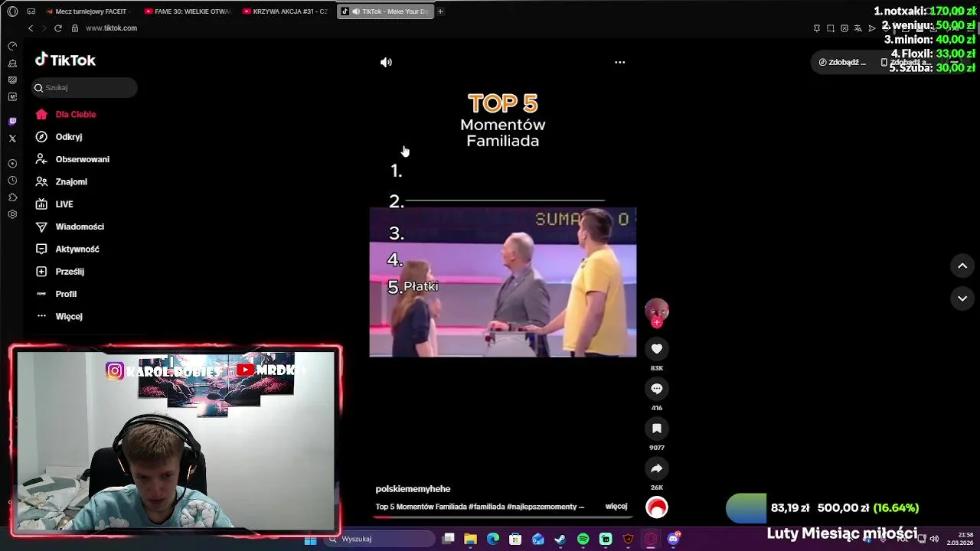Open Prześlij upload page
Image resolution: width=980 pixels, height=551 pixels.
[x=60, y=272]
